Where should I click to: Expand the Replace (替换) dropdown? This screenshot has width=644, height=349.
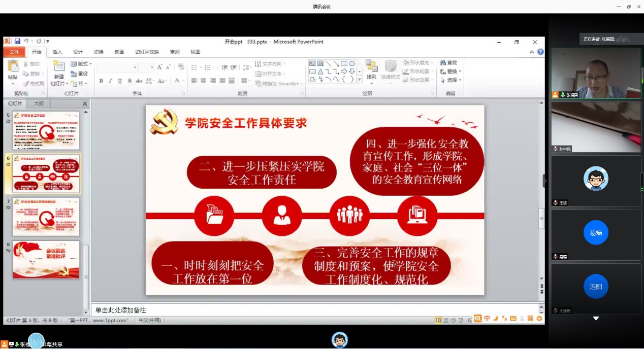tap(451, 72)
